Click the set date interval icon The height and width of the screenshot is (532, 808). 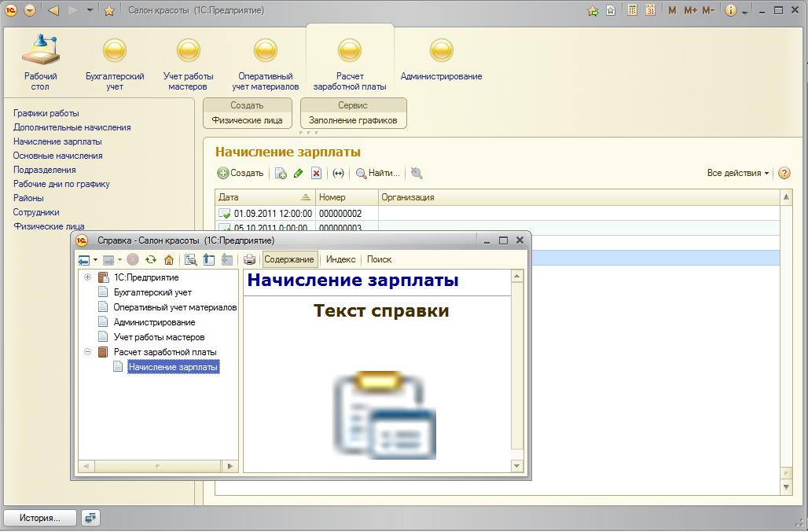click(x=338, y=174)
